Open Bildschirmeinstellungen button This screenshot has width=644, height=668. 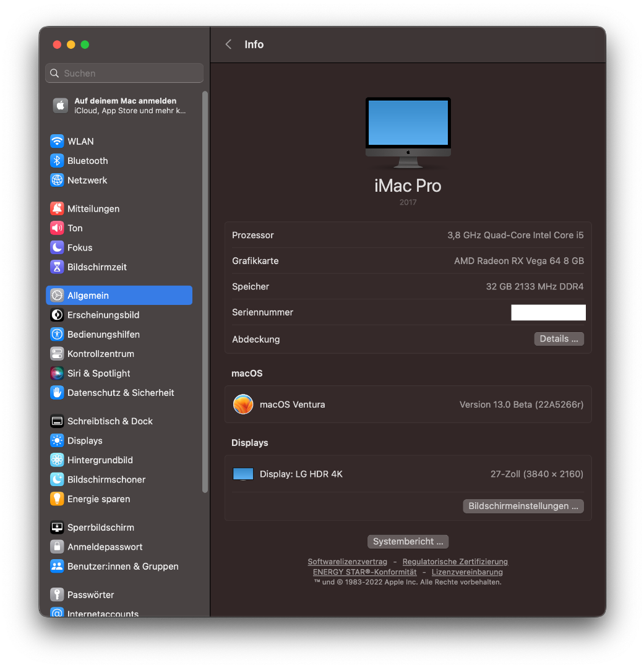click(x=523, y=506)
